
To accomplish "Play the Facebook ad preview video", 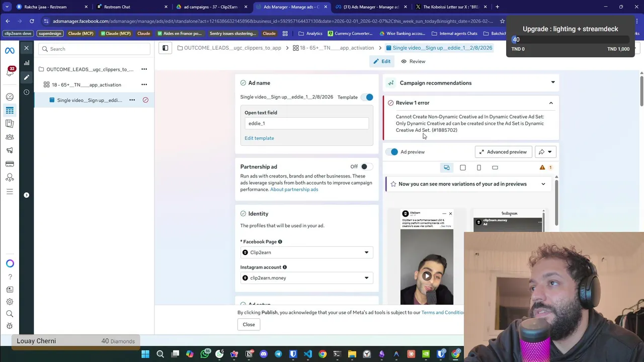I will point(427,276).
